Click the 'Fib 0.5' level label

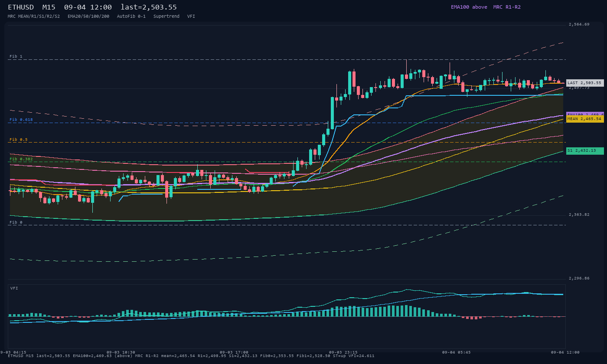point(19,140)
